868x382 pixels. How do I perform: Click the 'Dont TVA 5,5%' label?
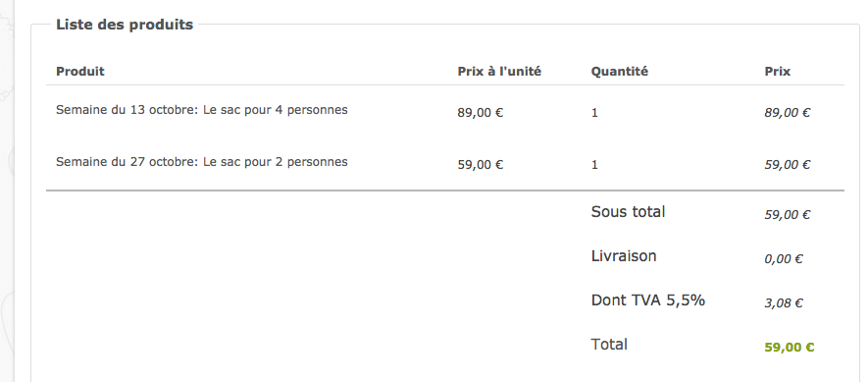coord(648,300)
